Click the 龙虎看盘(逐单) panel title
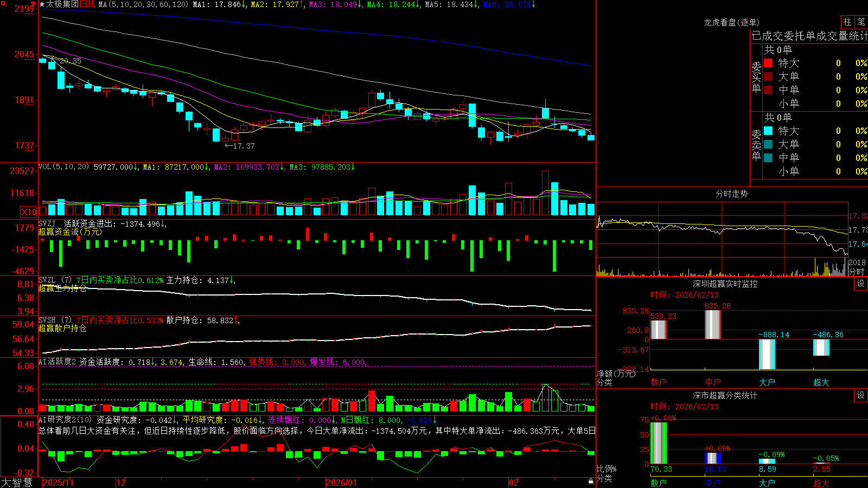 731,22
